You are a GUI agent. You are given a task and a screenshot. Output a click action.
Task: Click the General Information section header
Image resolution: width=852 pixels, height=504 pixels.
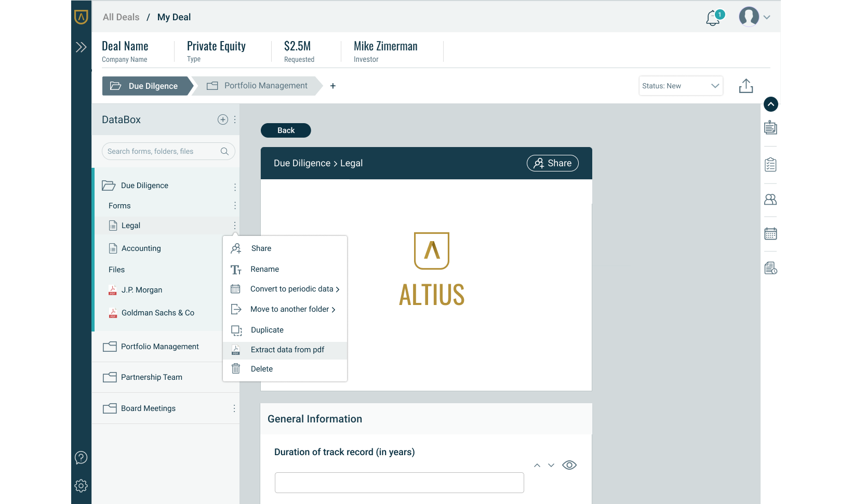point(426,419)
